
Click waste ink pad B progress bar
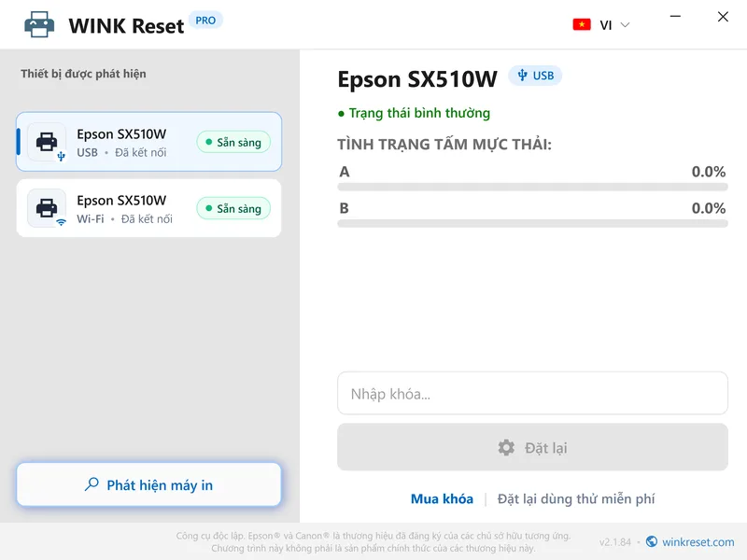click(532, 224)
